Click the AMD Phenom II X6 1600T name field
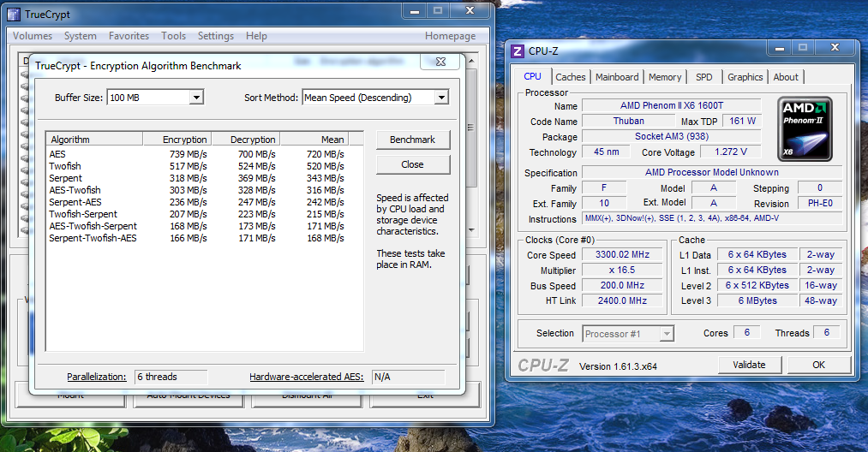The width and height of the screenshot is (868, 452). pyautogui.click(x=672, y=105)
